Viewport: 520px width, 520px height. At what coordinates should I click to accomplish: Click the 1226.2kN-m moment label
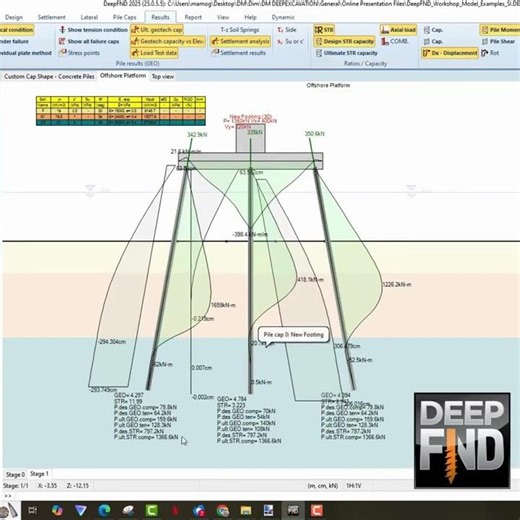[x=397, y=285]
